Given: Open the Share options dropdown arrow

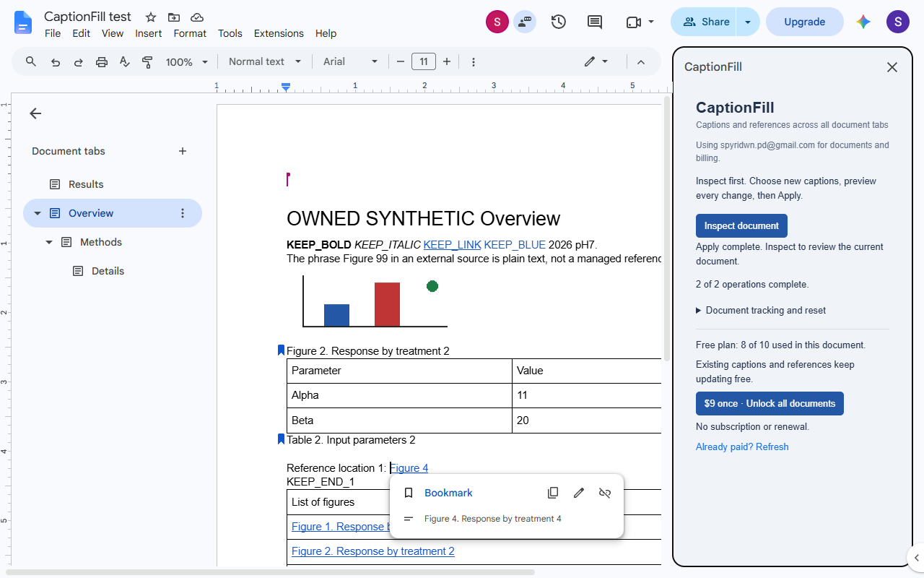Looking at the screenshot, I should [x=748, y=22].
